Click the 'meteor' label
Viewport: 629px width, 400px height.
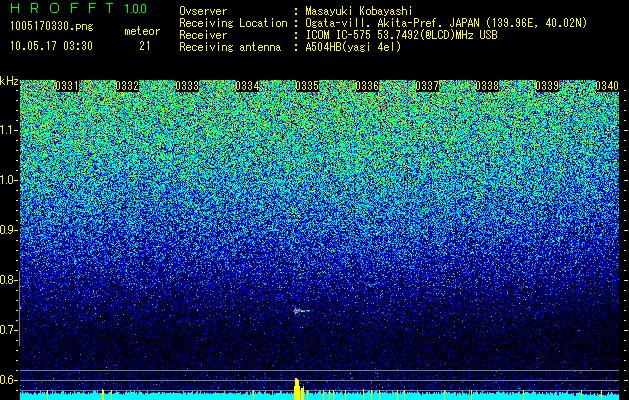click(142, 31)
